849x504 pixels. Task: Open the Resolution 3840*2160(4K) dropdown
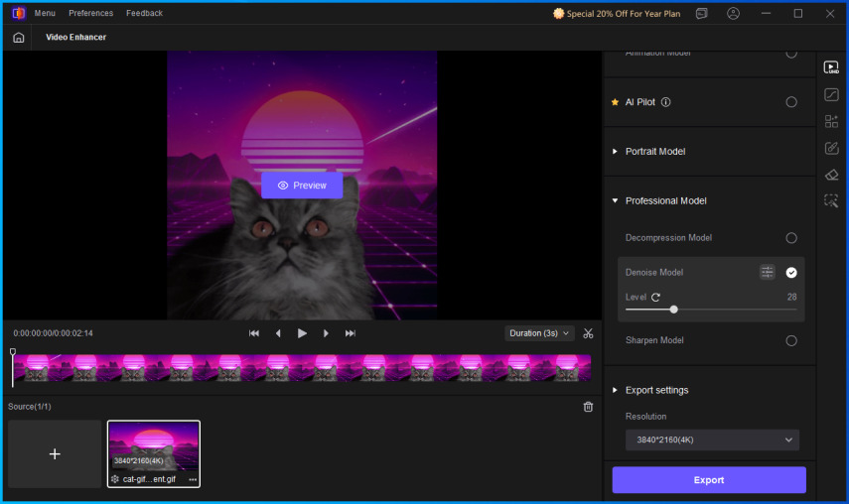712,441
